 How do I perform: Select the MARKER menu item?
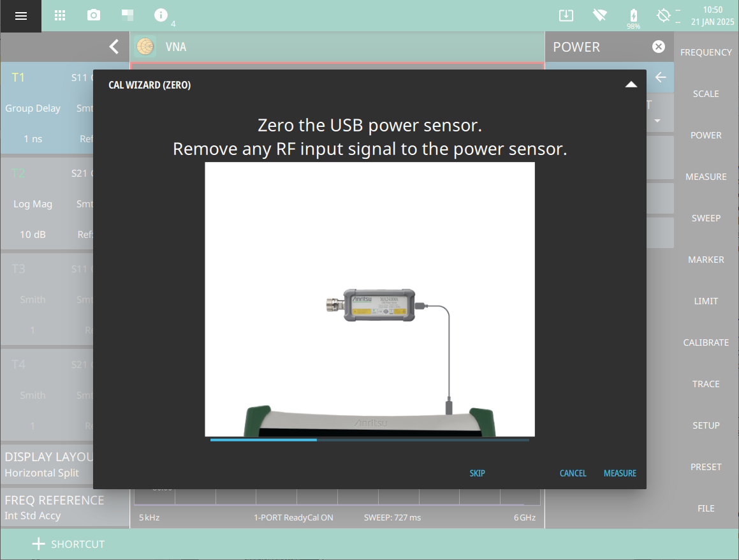point(706,260)
